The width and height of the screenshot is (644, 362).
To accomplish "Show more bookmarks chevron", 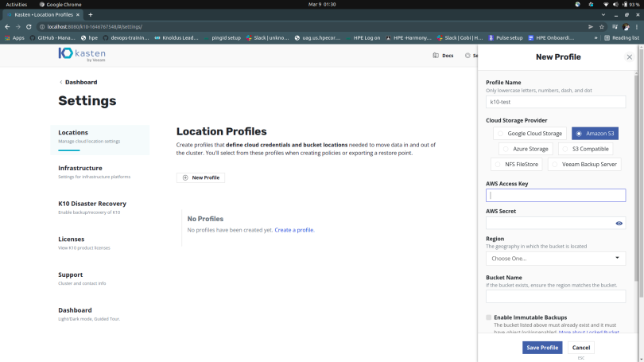I will (x=596, y=38).
